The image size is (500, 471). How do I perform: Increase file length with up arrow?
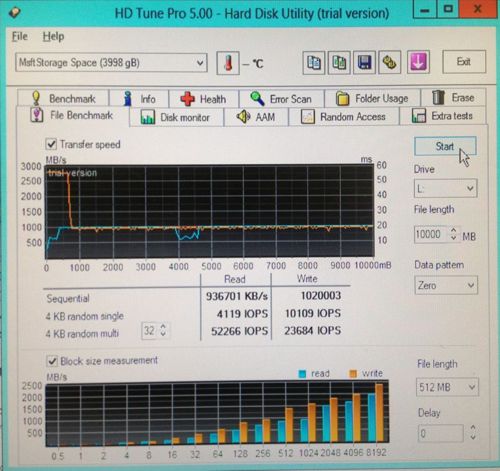[453, 230]
